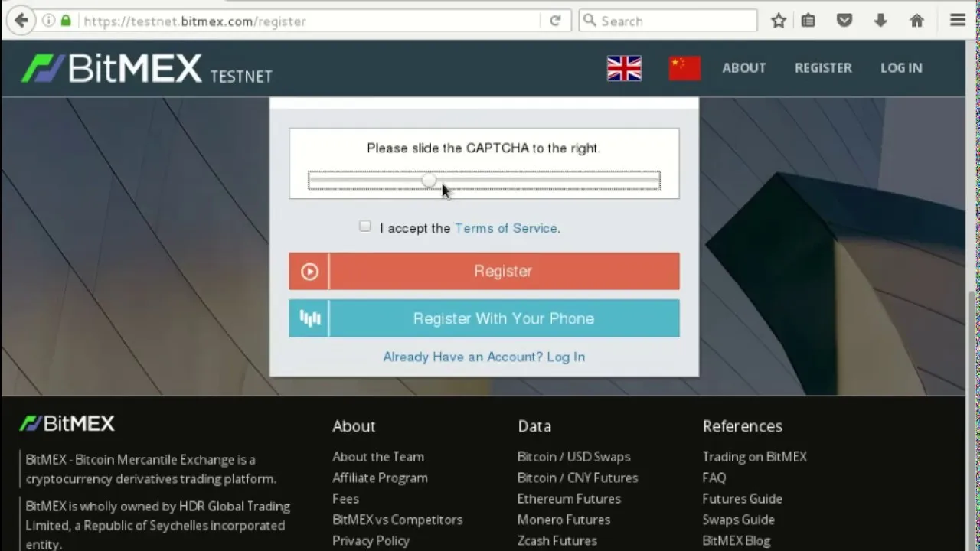
Task: Open About the Team footer link
Action: pyautogui.click(x=378, y=457)
